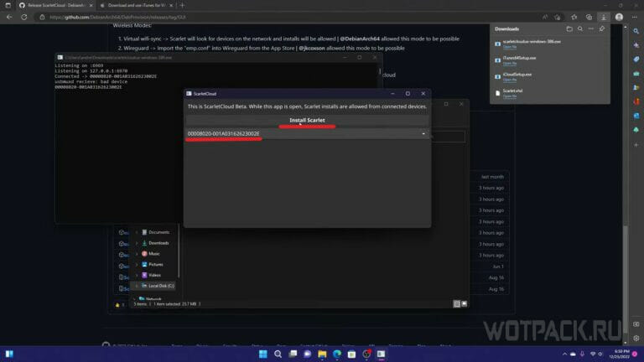
Task: Open file link under iCloudSetup.exe
Action: tap(509, 80)
